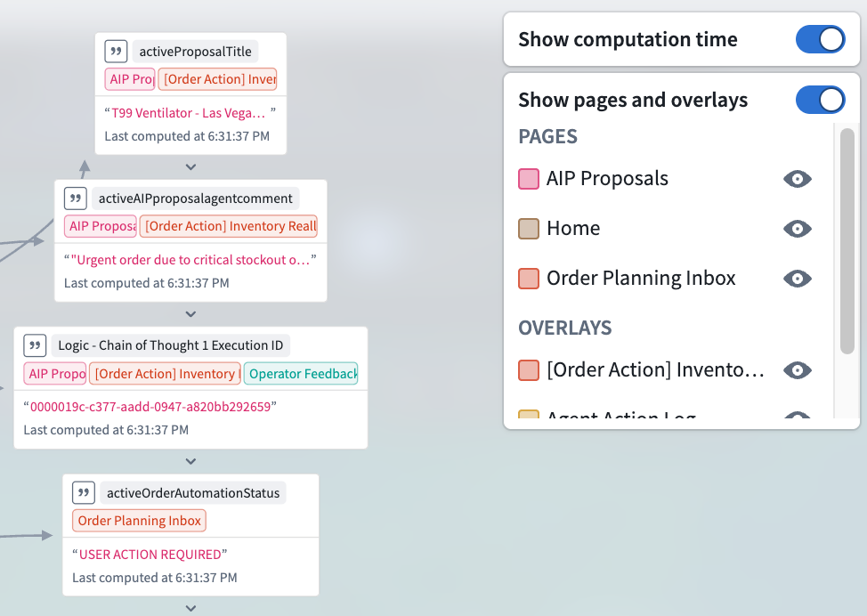
Task: Hide the AIP Proposals page
Action: point(798,179)
